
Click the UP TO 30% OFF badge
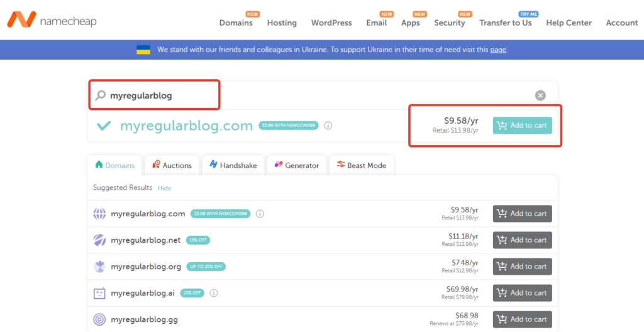206,266
